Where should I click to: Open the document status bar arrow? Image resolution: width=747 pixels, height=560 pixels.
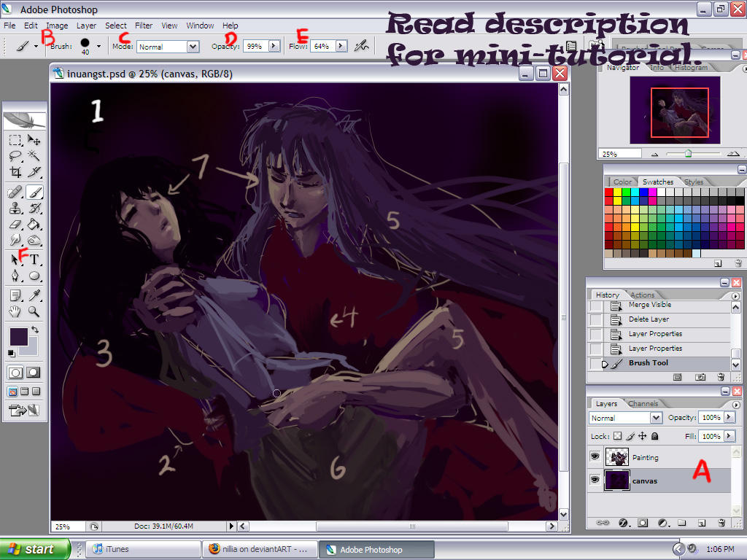(x=231, y=526)
